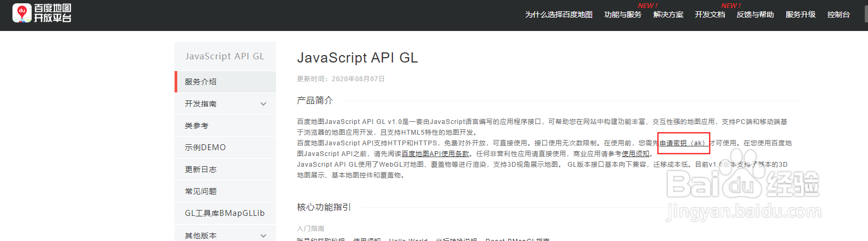Select 服务介绍 in the sidebar
Image resolution: width=868 pixels, height=241 pixels.
point(225,82)
